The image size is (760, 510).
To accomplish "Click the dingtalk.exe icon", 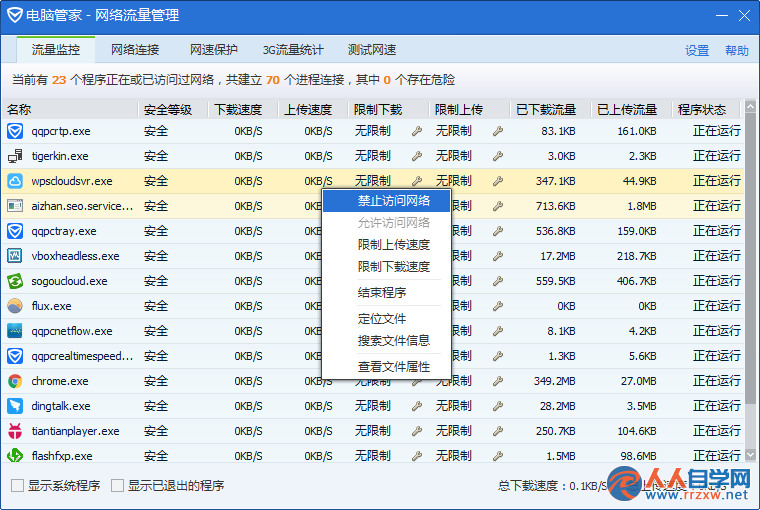I will tap(15, 406).
